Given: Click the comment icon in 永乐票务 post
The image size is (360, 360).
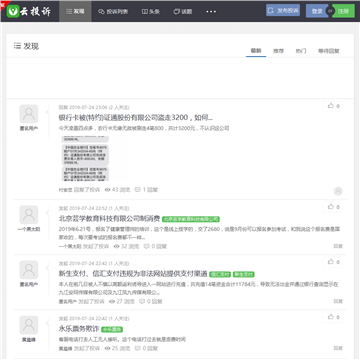Looking at the screenshot, I should click(137, 348).
